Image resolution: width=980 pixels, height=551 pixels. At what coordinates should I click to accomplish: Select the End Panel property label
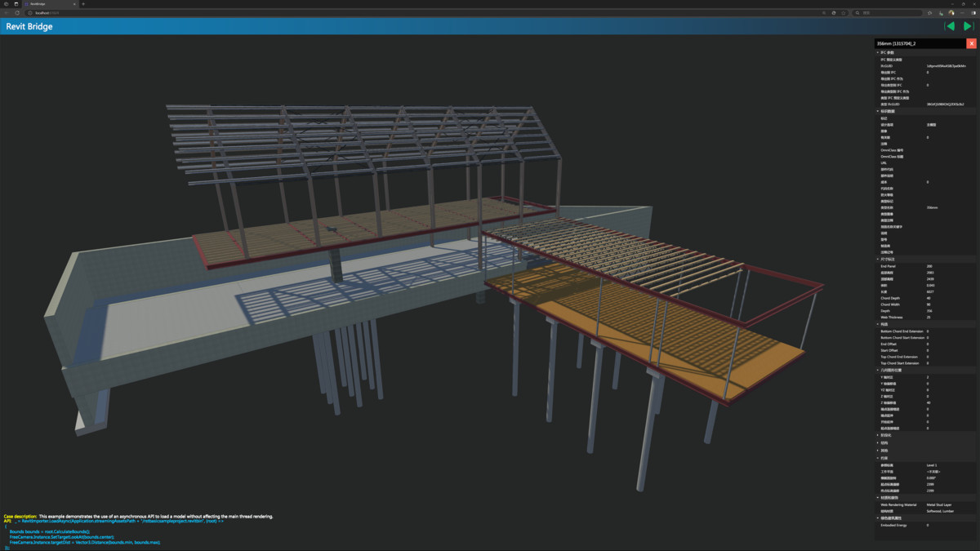click(889, 266)
